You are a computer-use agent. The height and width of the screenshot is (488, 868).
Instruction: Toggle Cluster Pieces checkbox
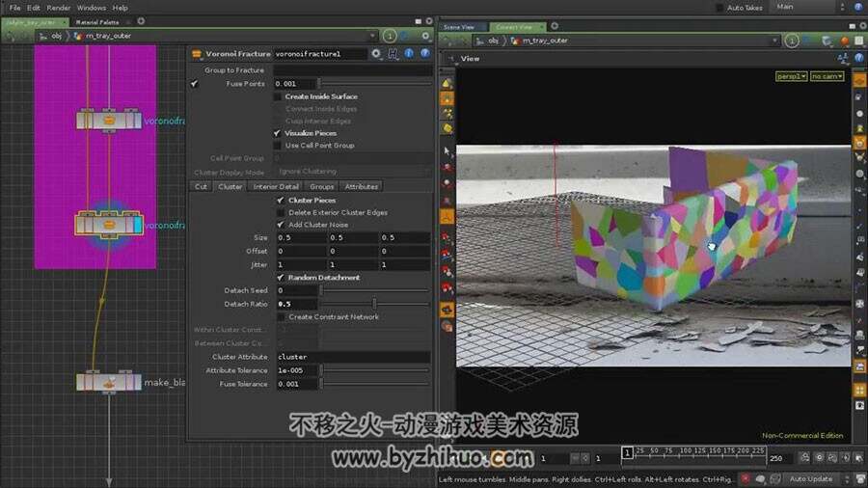[x=281, y=201]
